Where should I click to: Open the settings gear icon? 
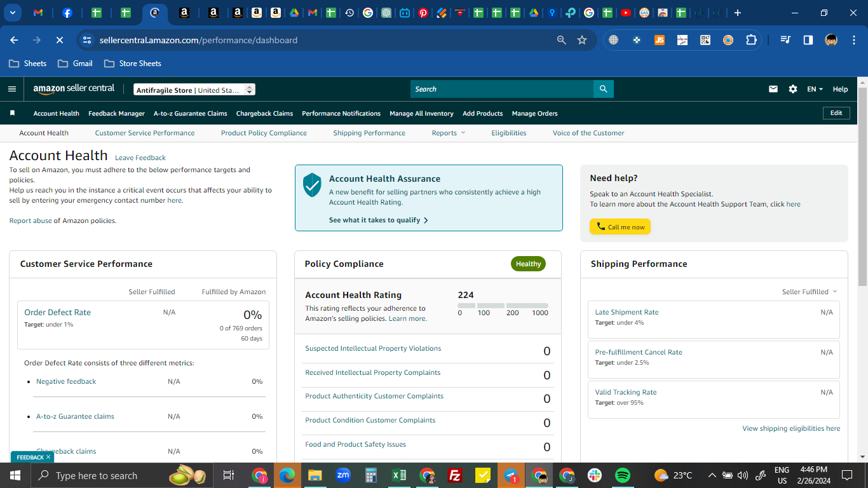[x=793, y=89]
